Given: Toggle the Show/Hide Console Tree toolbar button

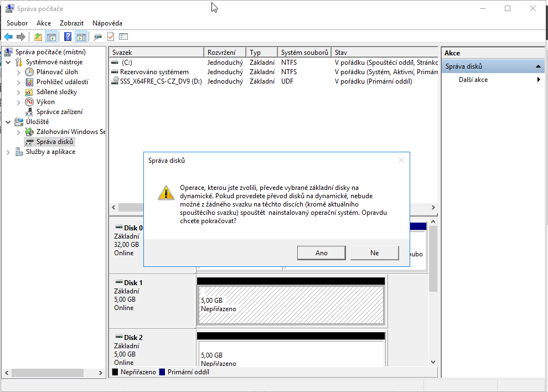Looking at the screenshot, I should click(x=51, y=37).
